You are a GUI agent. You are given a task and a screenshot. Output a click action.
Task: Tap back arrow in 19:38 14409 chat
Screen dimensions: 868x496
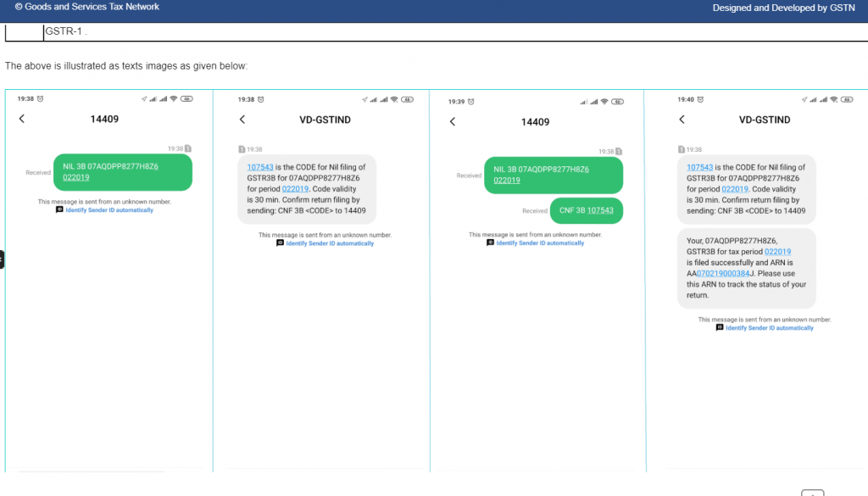[21, 119]
